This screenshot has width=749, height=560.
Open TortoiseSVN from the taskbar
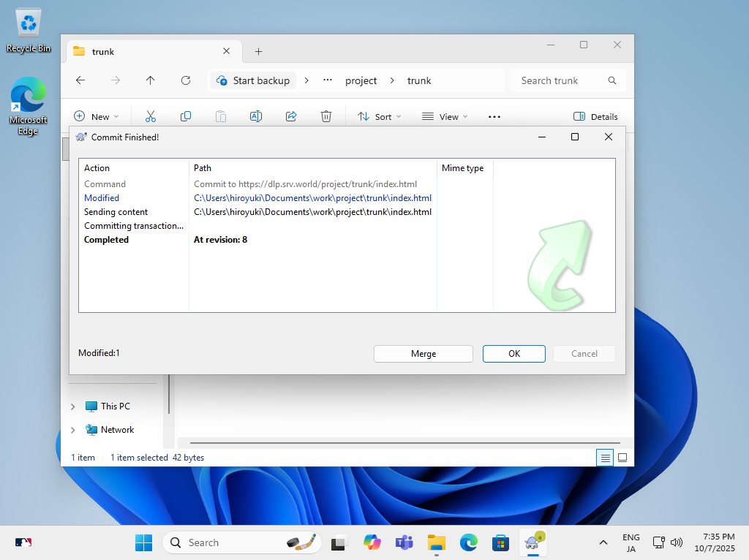click(534, 542)
